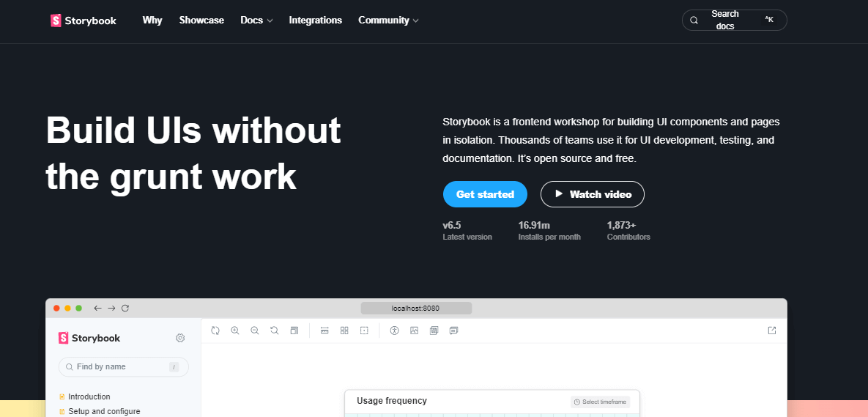Screen dimensions: 868x417
Task: Open the canvas in a new tab icon
Action: click(772, 331)
